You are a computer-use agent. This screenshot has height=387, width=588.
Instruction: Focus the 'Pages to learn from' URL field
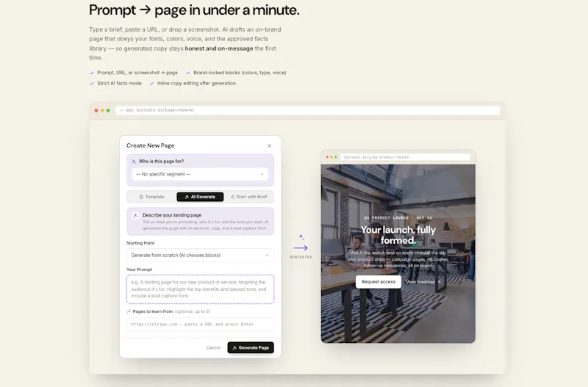pos(200,325)
